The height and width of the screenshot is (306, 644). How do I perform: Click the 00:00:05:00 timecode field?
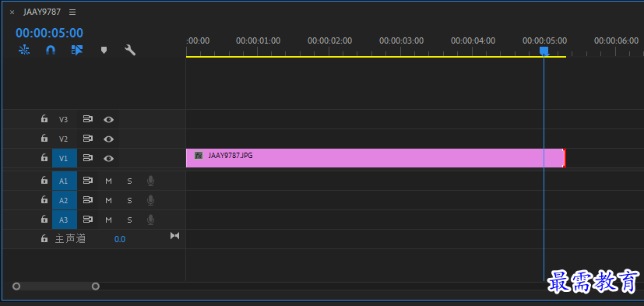49,33
